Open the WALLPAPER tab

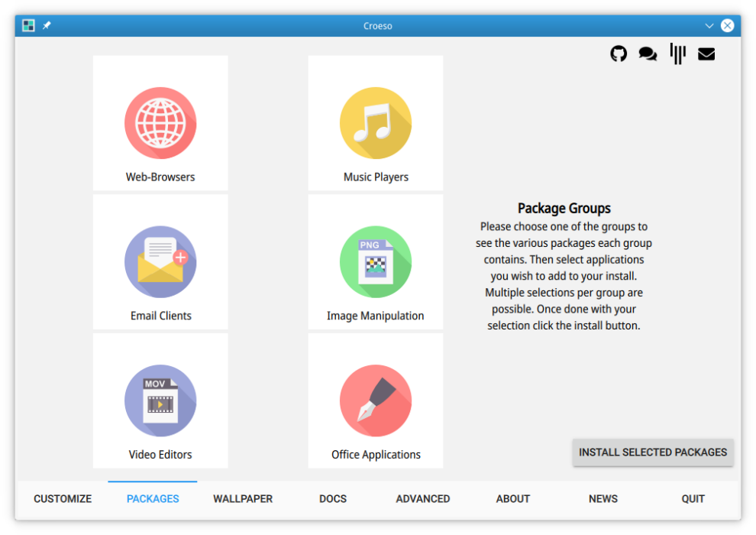(x=243, y=498)
